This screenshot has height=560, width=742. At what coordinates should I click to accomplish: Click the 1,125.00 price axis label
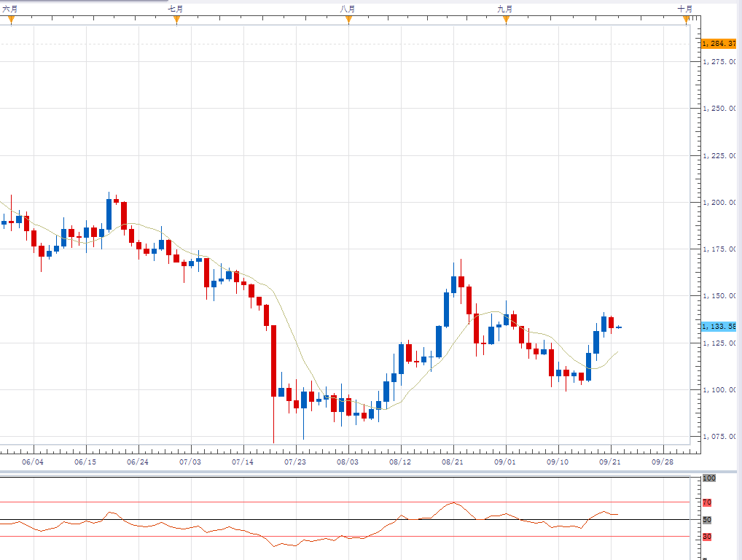pos(719,343)
